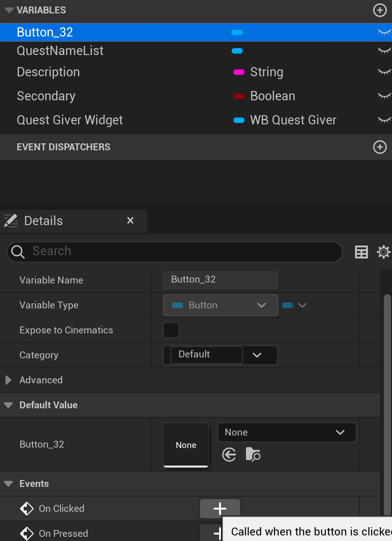This screenshot has height=541, width=392.
Task: Select the Details tab
Action: 43,221
